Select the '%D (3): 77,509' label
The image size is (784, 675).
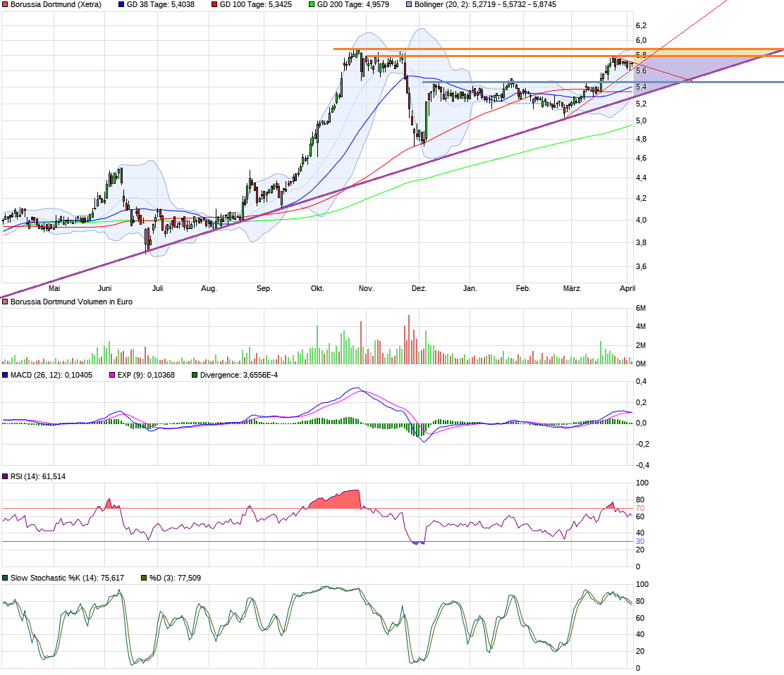pos(175,578)
